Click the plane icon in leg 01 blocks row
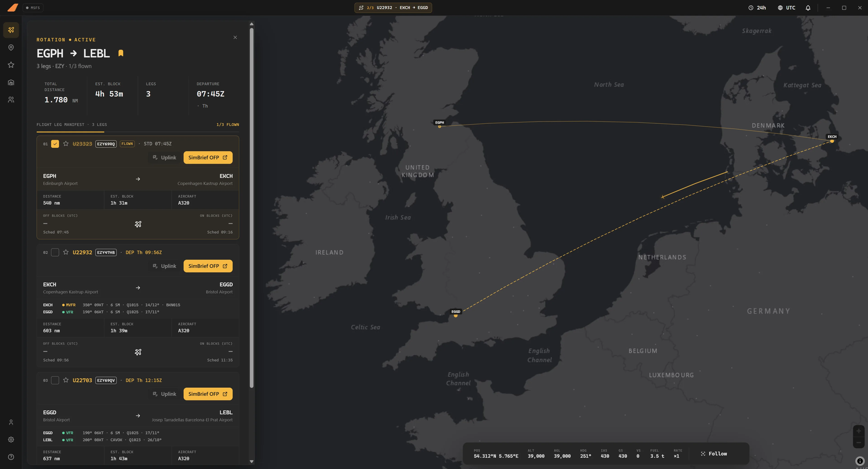 138,224
